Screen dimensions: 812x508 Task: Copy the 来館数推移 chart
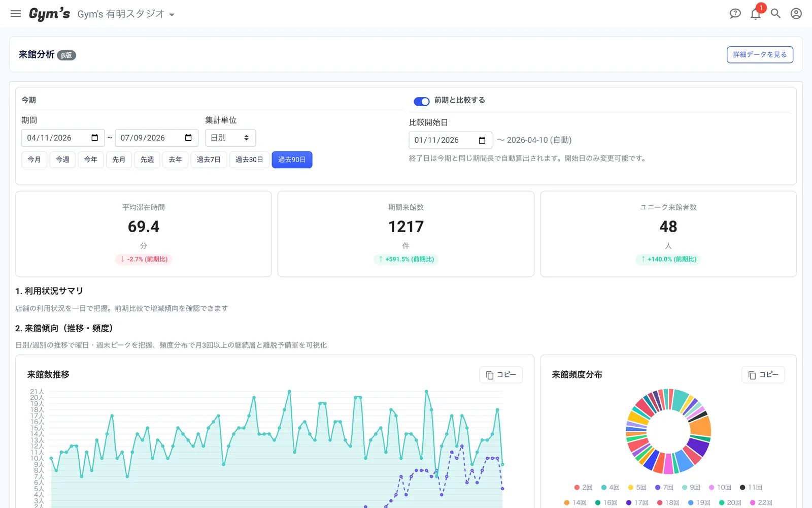point(501,375)
